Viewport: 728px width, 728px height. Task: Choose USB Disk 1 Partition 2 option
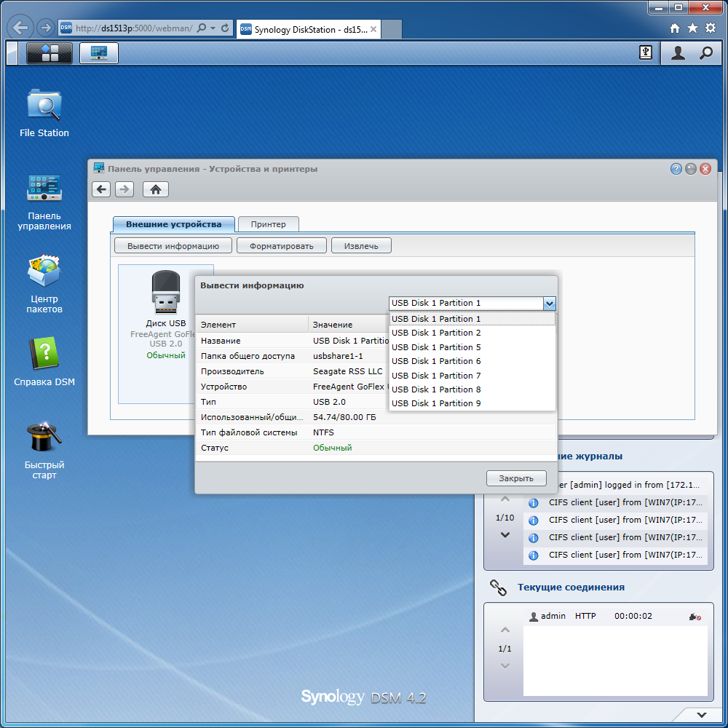(472, 333)
